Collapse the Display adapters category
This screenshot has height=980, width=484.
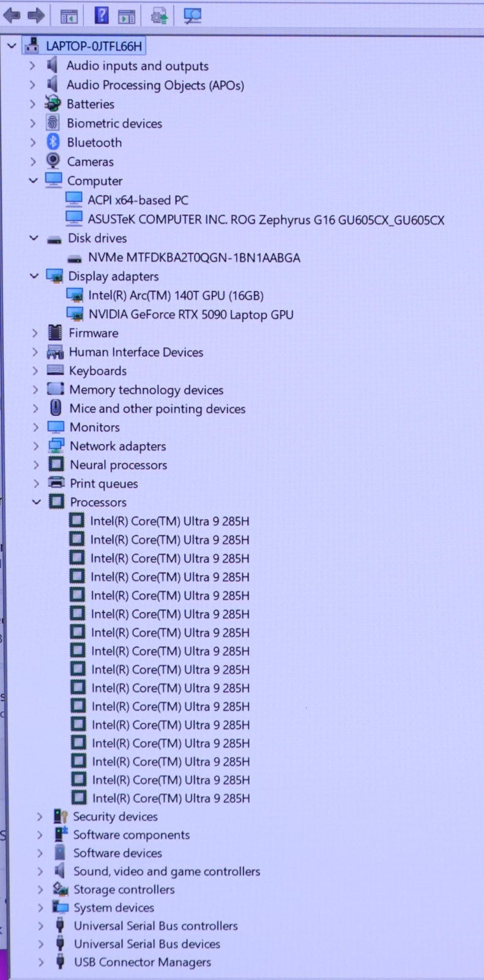pos(34,276)
